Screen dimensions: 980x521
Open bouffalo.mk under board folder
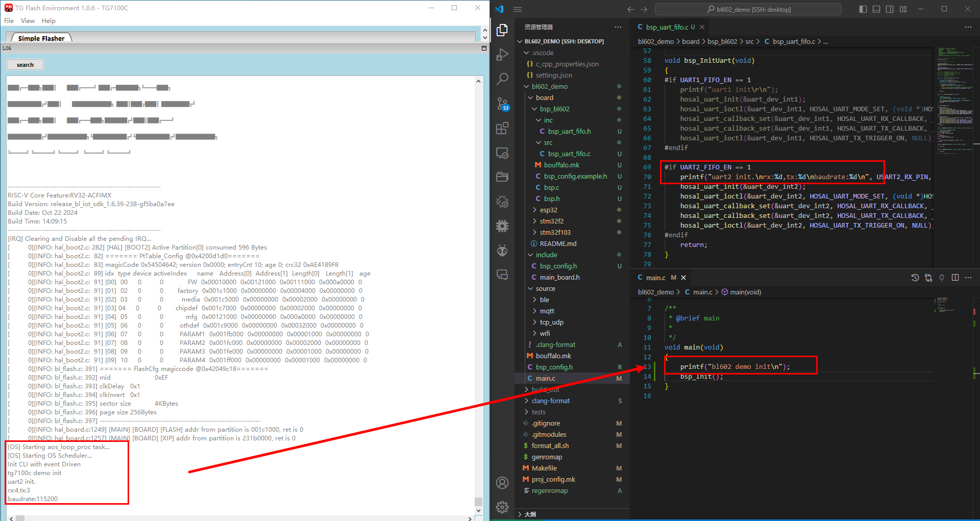pos(561,165)
